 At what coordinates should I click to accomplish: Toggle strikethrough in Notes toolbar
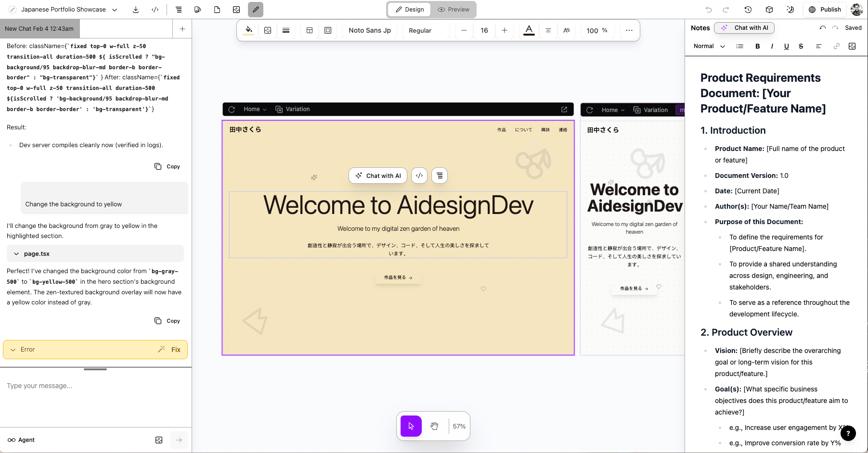click(x=801, y=46)
